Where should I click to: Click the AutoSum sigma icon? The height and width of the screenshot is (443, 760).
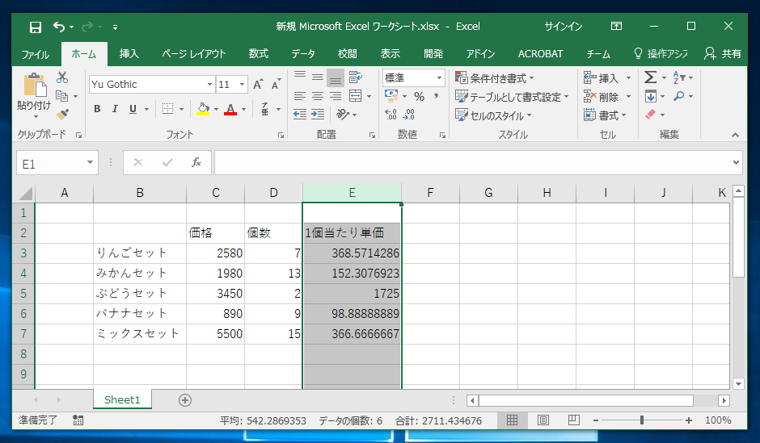click(651, 78)
